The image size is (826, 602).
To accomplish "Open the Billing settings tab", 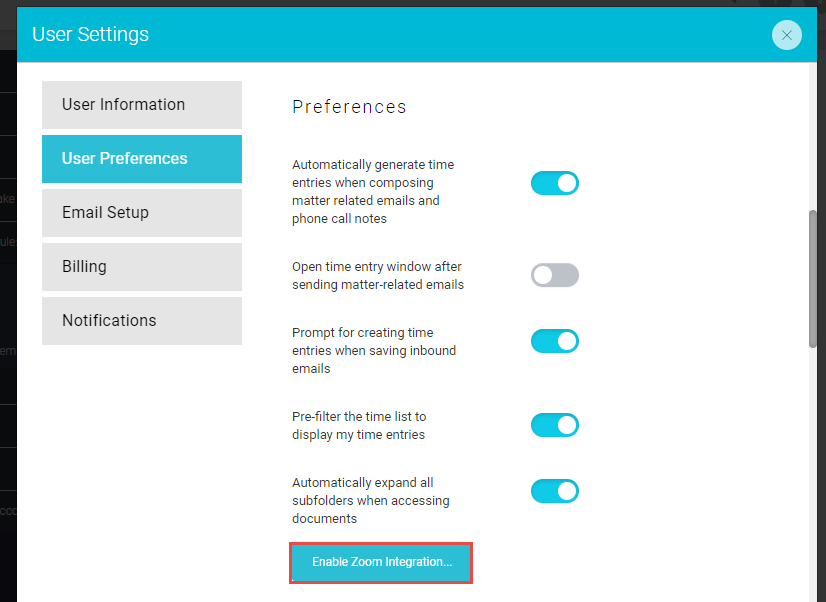I will pos(142,267).
